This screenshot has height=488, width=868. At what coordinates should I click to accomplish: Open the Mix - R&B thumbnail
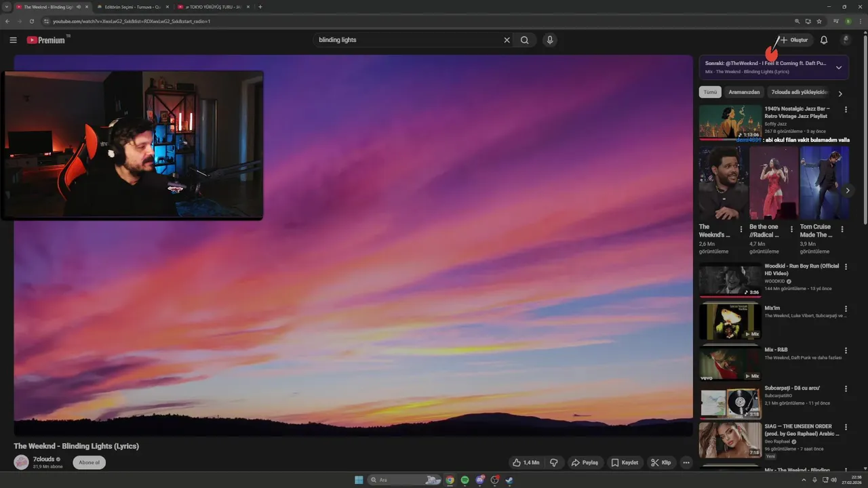pos(730,363)
